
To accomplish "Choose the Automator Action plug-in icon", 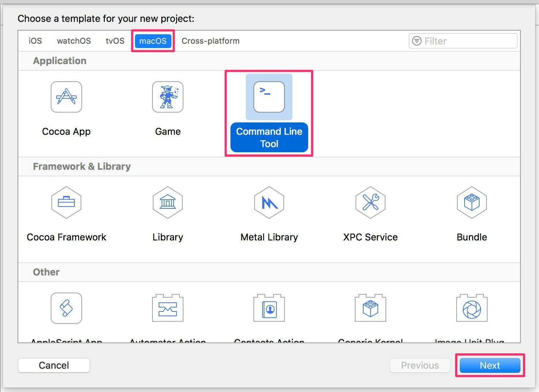I will coord(168,308).
